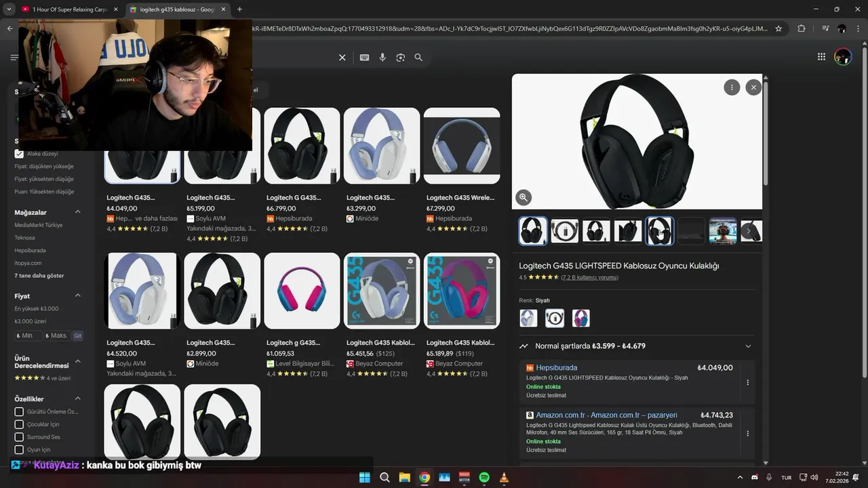
Task: Open a new browser tab
Action: [239, 9]
